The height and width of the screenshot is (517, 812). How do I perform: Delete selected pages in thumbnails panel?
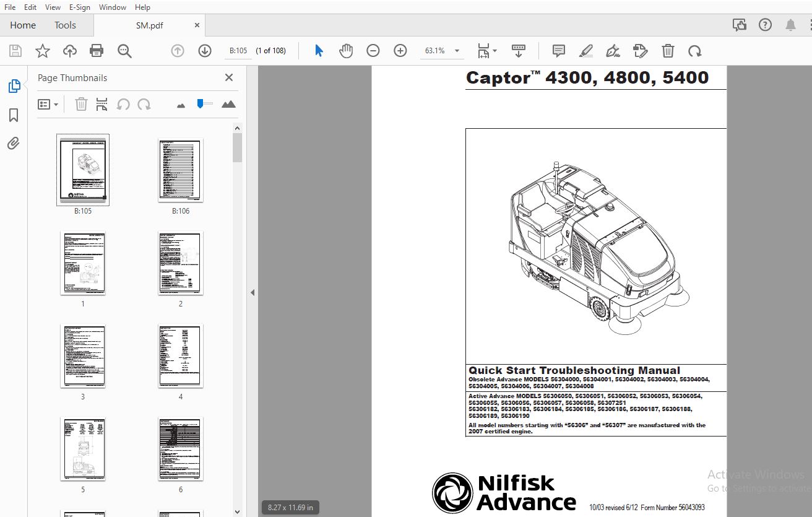click(81, 104)
